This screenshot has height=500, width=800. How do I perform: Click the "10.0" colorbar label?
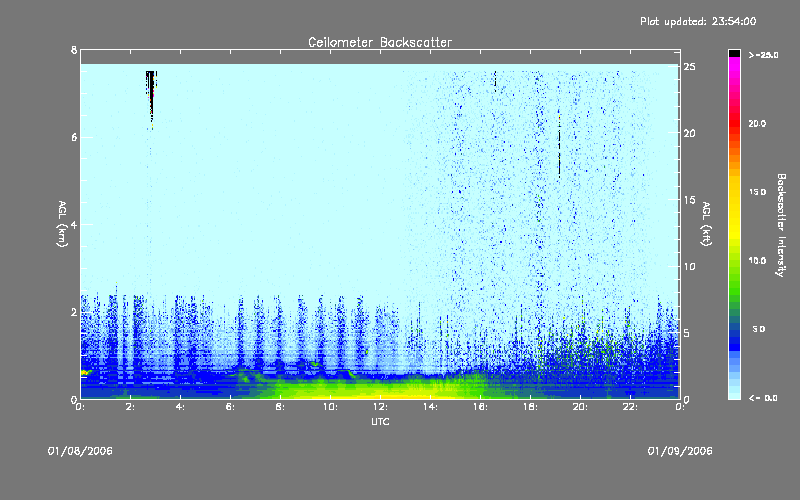pyautogui.click(x=757, y=260)
